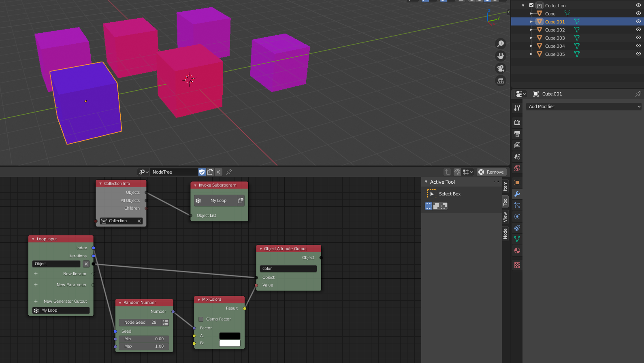Viewport: 644px width, 363px height.
Task: Hide Cube.003 via its eye icon
Action: pos(638,38)
